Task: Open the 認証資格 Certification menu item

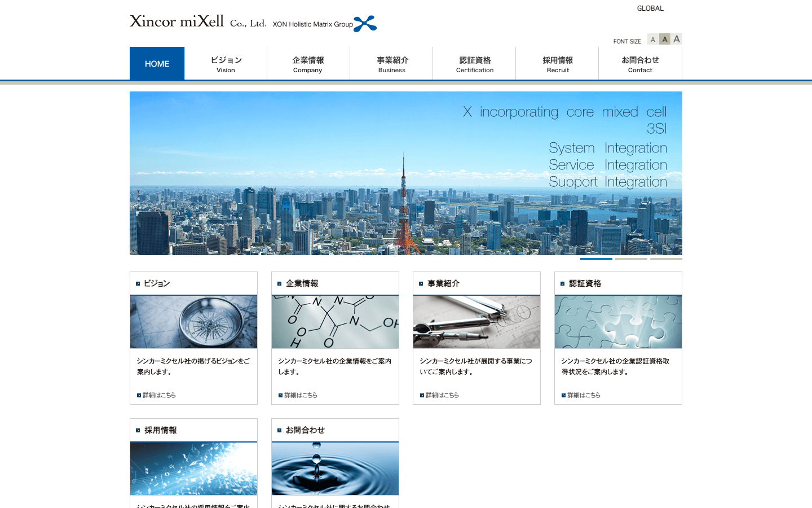Action: [x=474, y=63]
